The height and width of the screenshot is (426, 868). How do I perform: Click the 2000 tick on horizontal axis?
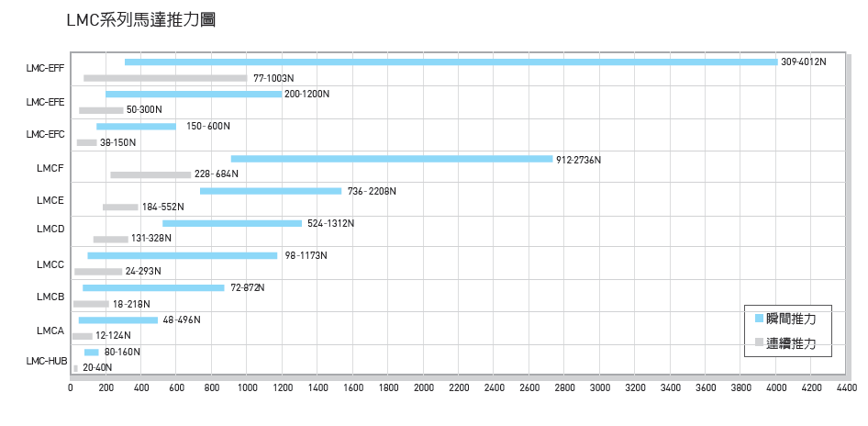point(423,388)
